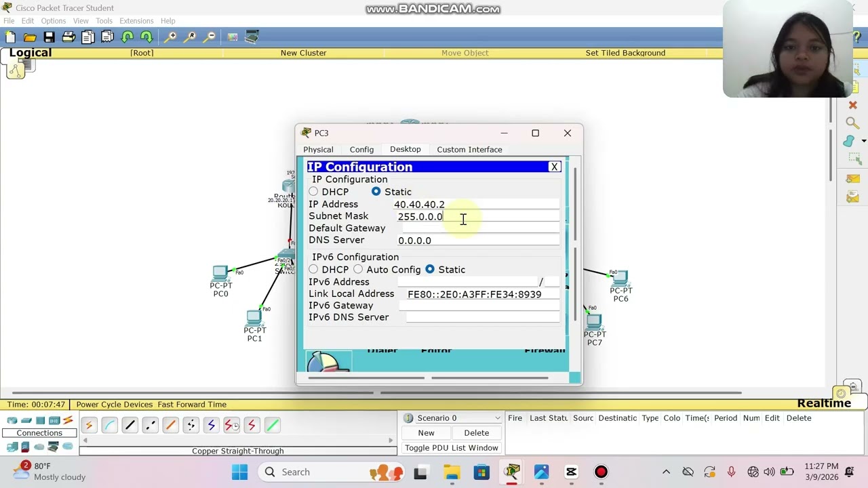Select the Fiber orange cable
This screenshot has width=868, height=488.
[x=170, y=425]
